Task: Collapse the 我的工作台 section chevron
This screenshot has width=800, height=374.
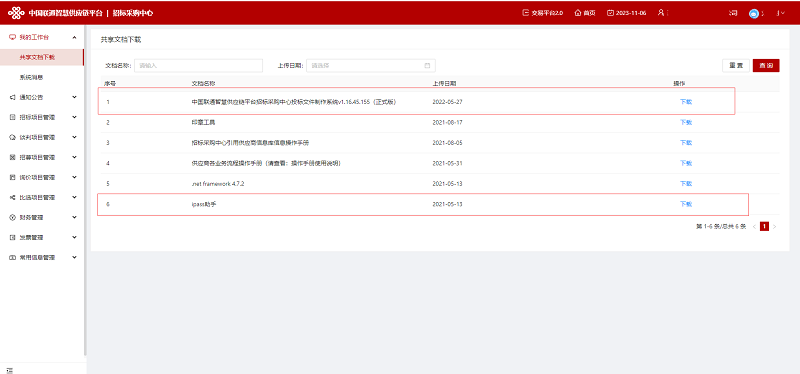Action: point(74,37)
